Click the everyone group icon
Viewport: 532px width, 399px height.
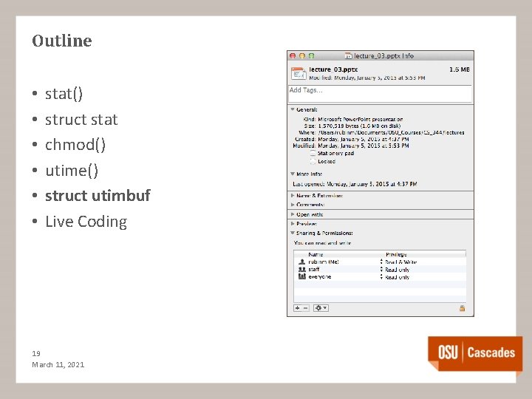pyautogui.click(x=301, y=276)
